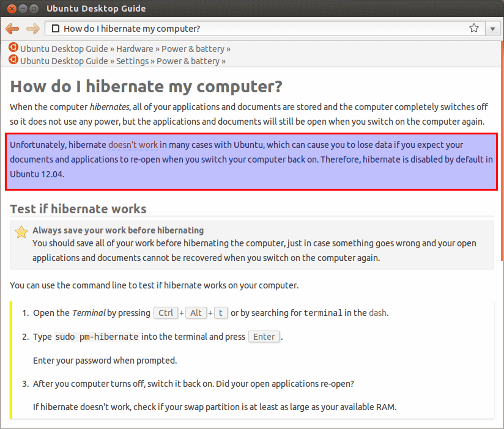Open Ubuntu Desktop Guide in the Settings row

(x=64, y=61)
